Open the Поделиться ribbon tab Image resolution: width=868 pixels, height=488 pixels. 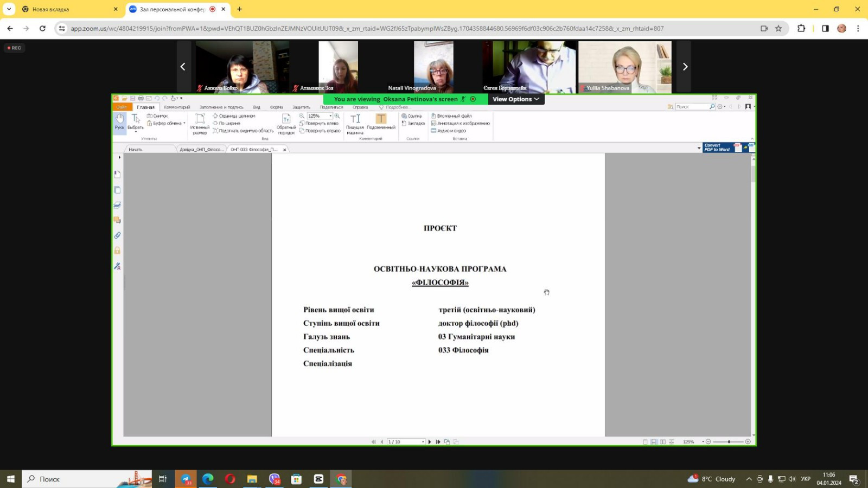pos(331,107)
